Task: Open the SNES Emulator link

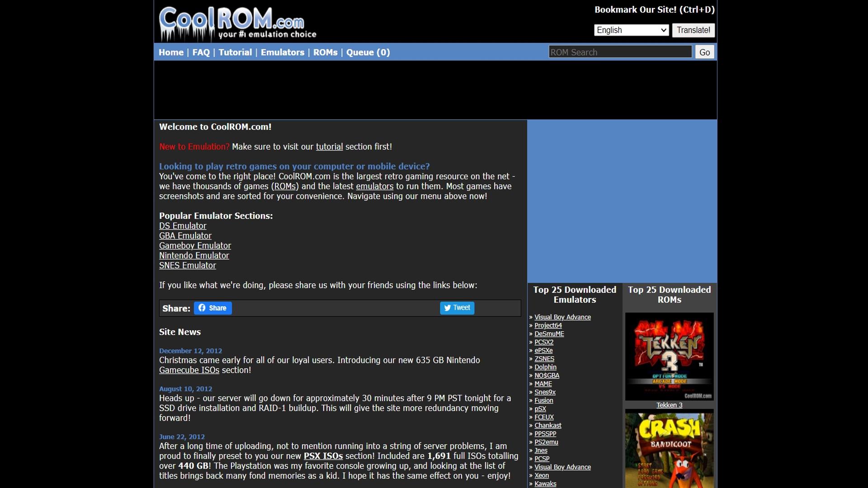Action: pyautogui.click(x=188, y=266)
